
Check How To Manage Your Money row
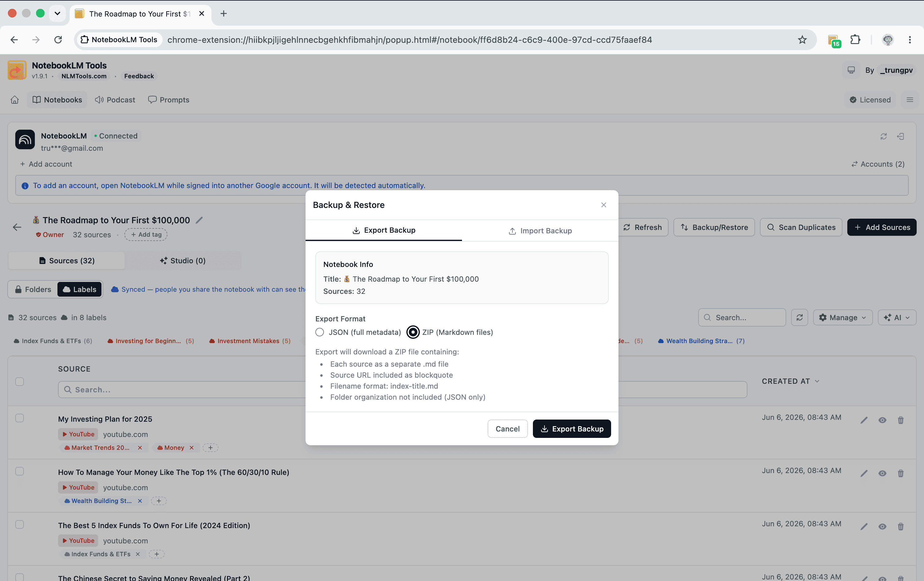pos(20,471)
